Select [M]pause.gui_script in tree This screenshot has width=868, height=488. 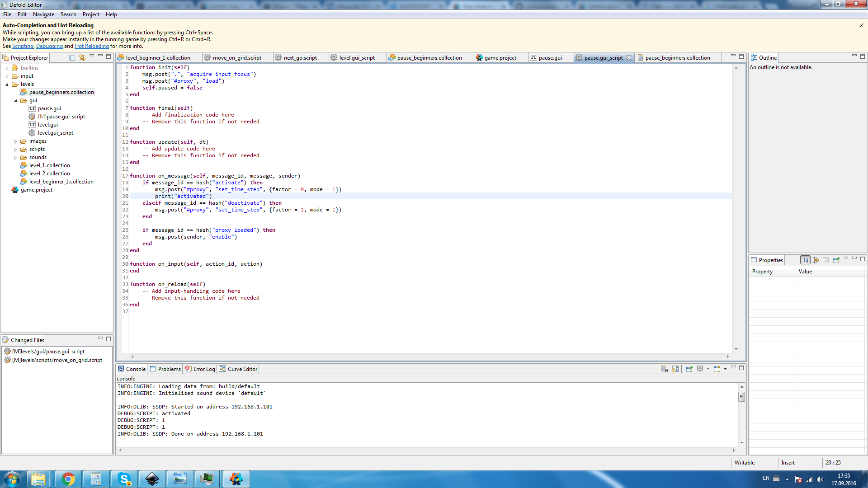57,117
